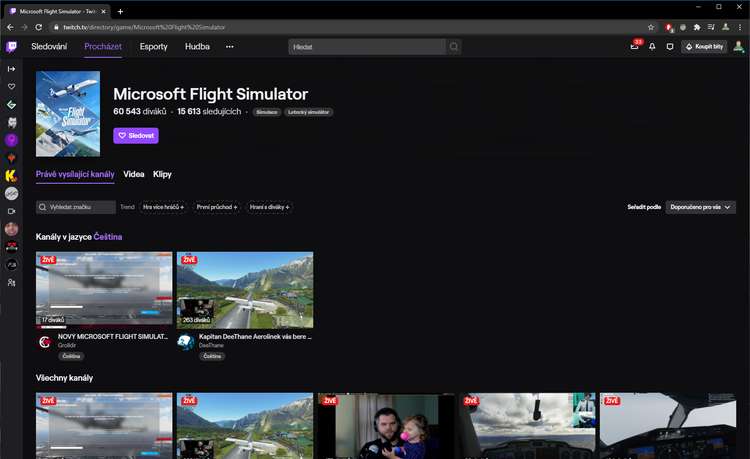The image size is (750, 459).
Task: Click the camera recommended channels icon in sidebar
Action: [x=11, y=211]
